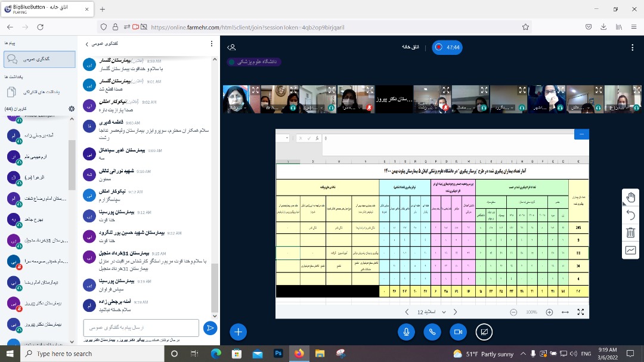Click the blue plus actions button
Screen dimensions: 644x362
tap(237, 332)
